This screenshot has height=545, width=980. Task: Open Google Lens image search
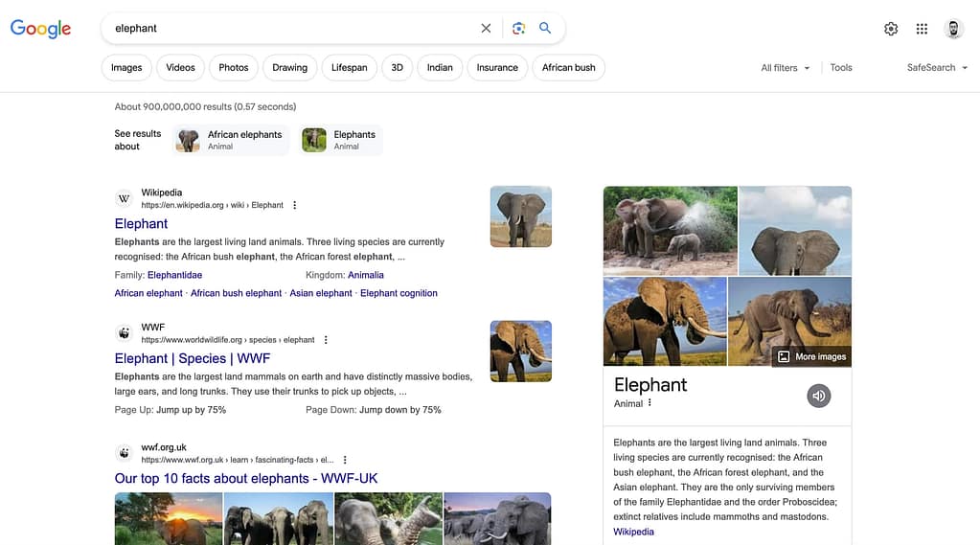pyautogui.click(x=518, y=29)
